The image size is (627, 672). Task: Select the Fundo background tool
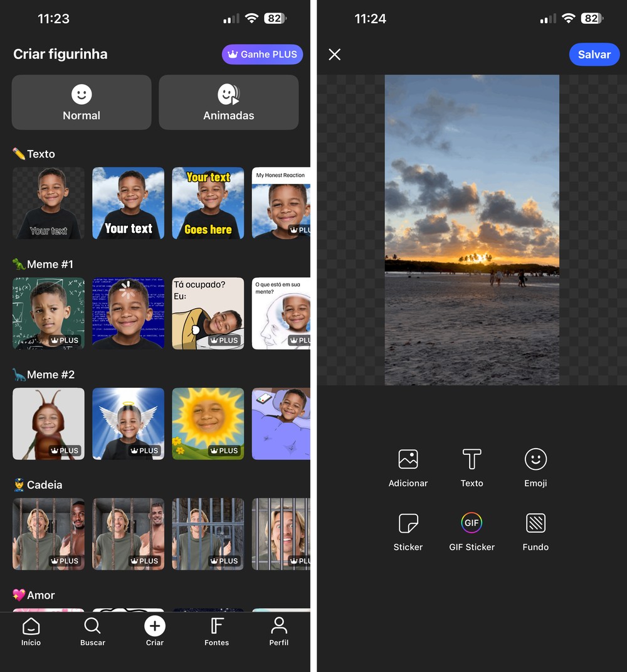(x=535, y=532)
